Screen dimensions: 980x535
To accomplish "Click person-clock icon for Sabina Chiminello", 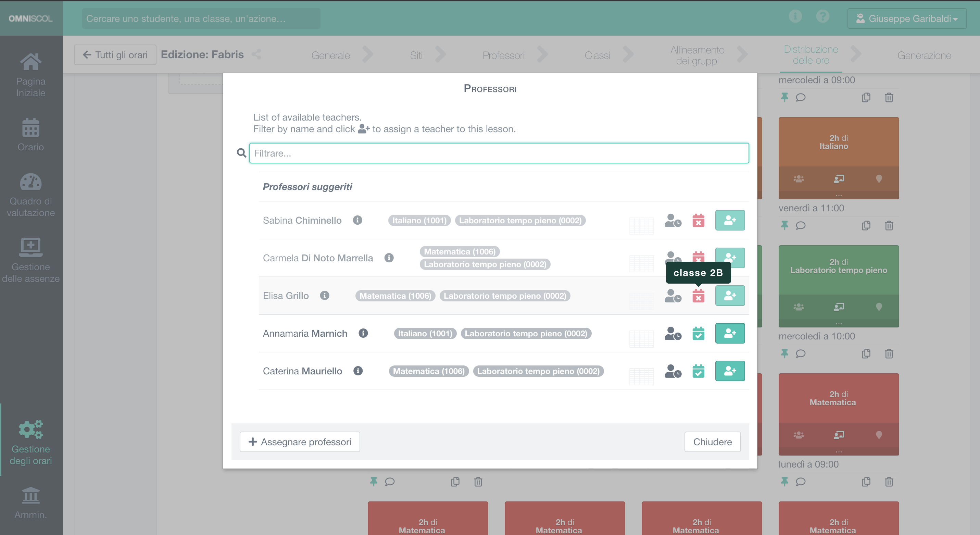I will (x=673, y=220).
